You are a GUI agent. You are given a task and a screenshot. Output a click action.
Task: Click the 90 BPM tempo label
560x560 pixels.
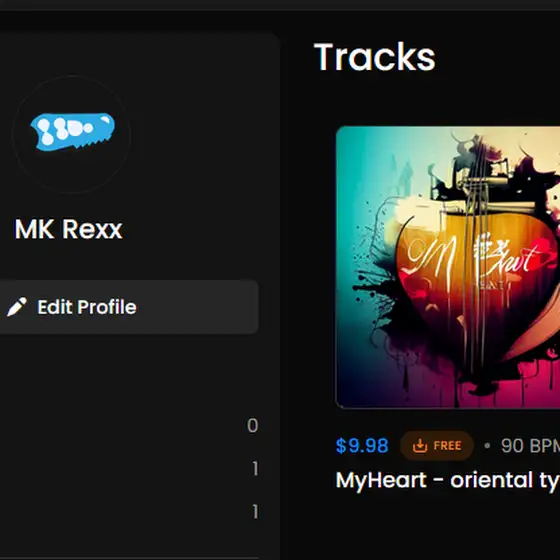tap(530, 446)
